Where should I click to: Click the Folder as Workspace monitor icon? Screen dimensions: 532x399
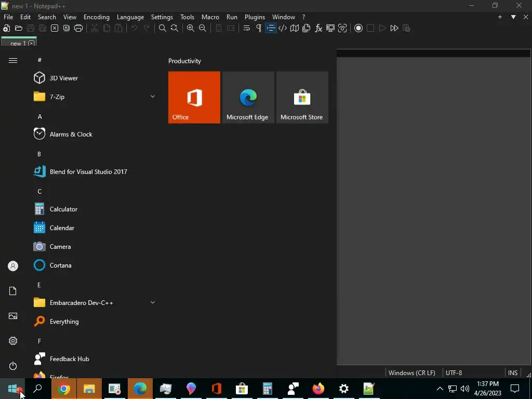330,28
